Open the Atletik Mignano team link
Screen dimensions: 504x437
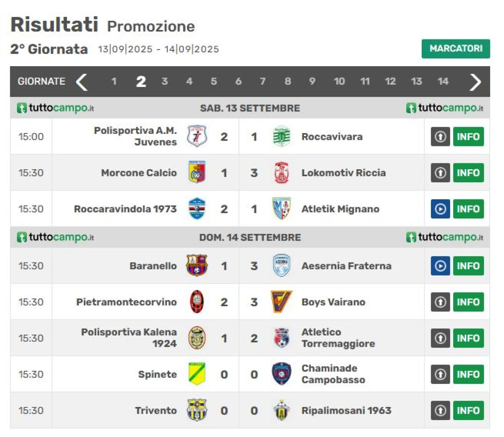pyautogui.click(x=340, y=209)
